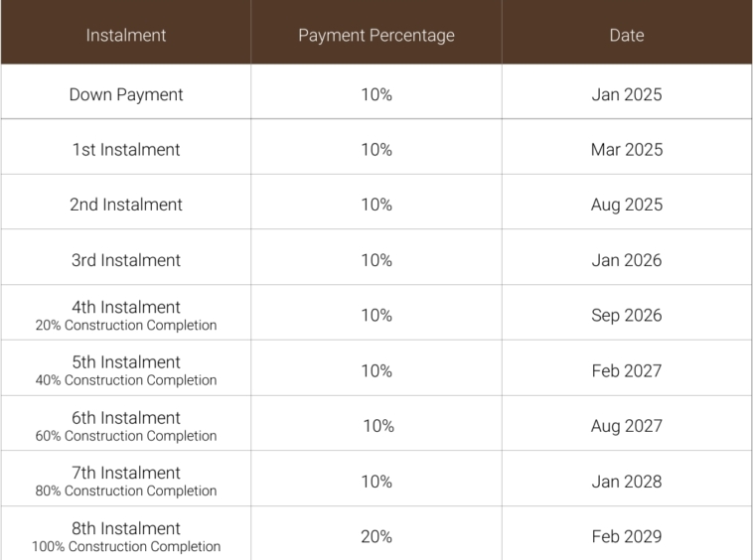Screen dimensions: 753x560
Task: Click the Aug 2025 date cell
Action: click(626, 205)
